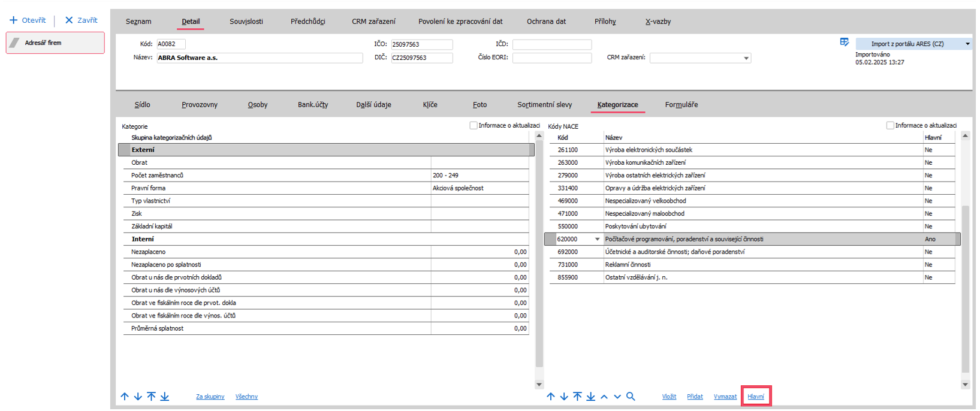
Task: Click the search magnifier under NACE codes
Action: tap(631, 397)
